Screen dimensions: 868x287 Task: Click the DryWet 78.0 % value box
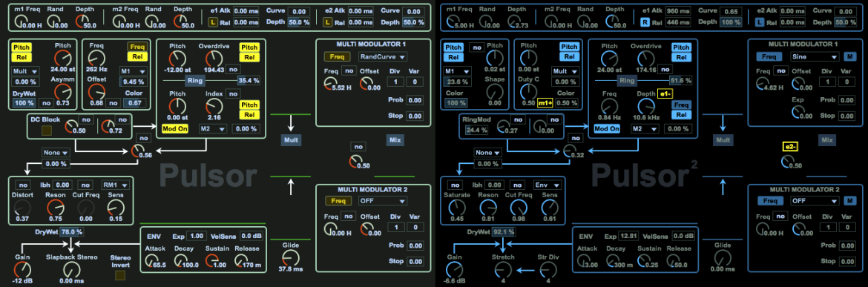pyautogui.click(x=71, y=231)
